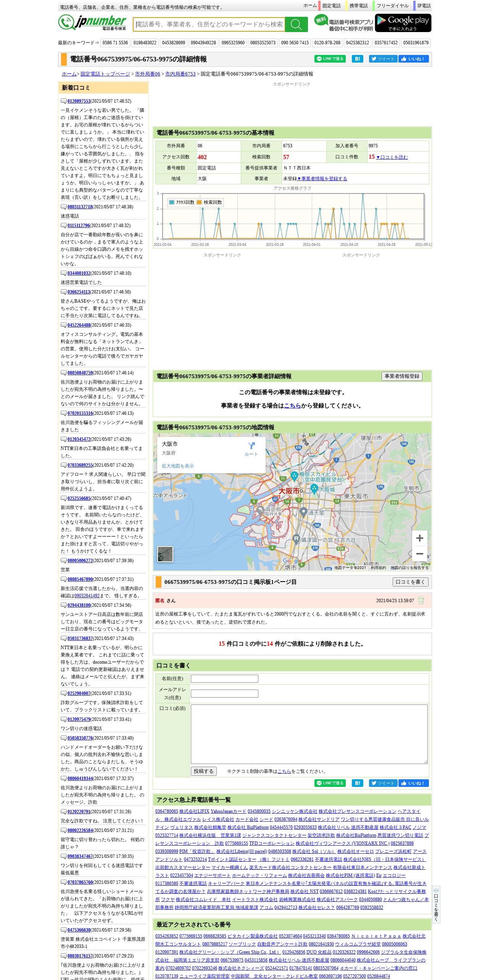Click breadcrumb 市内局番6753 link
490x980 pixels.
tap(181, 74)
